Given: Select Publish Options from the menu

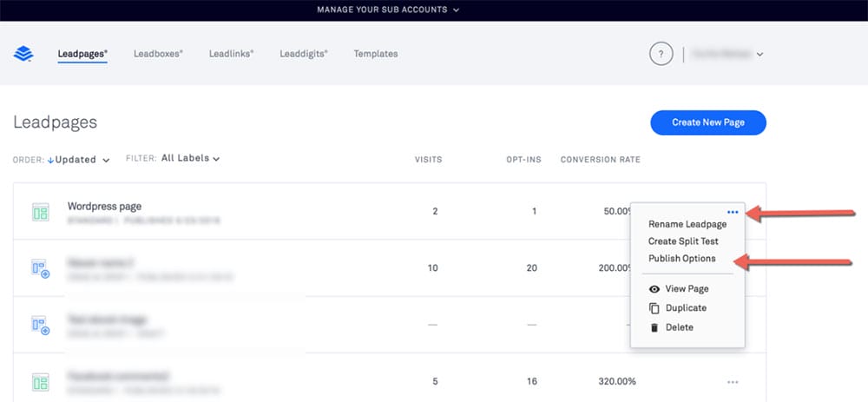Looking at the screenshot, I should pyautogui.click(x=681, y=259).
